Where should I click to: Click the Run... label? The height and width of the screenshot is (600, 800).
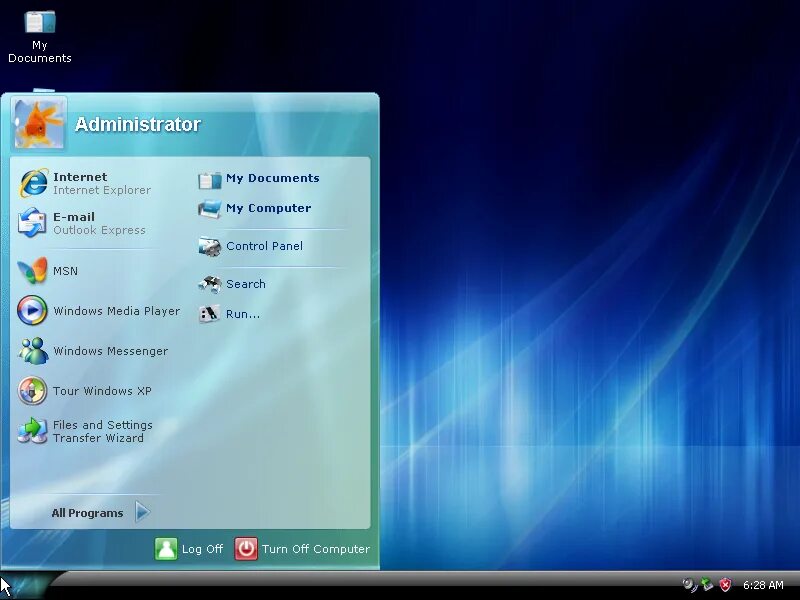243,314
